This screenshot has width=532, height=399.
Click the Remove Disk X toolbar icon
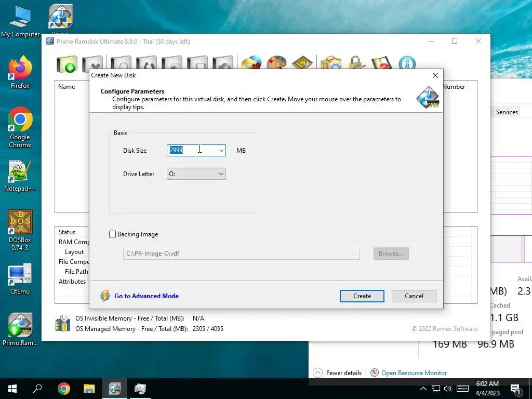click(92, 64)
